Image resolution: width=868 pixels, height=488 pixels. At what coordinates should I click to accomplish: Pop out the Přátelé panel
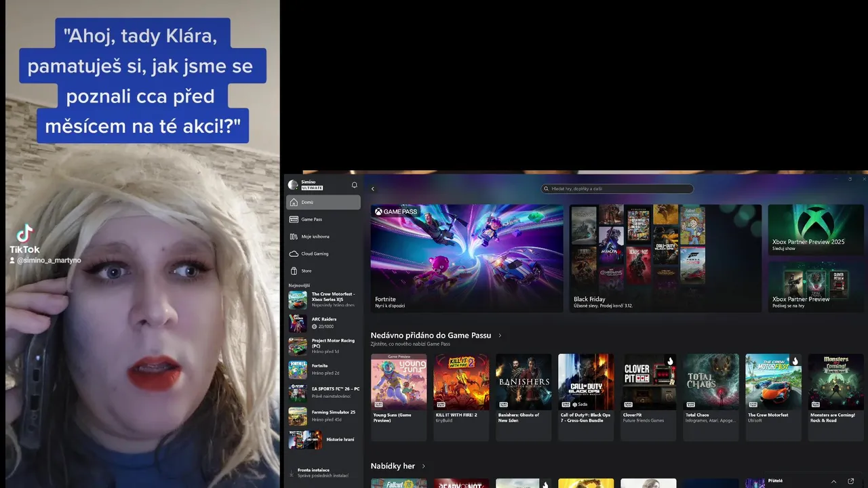click(851, 481)
